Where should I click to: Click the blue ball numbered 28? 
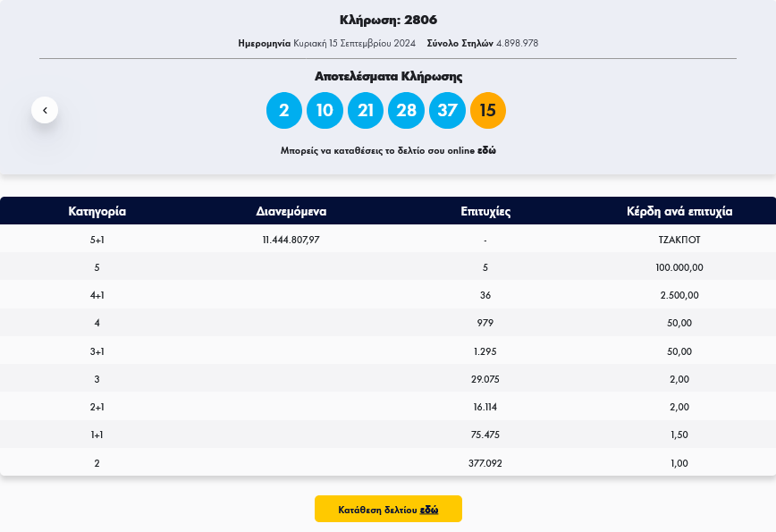406,111
